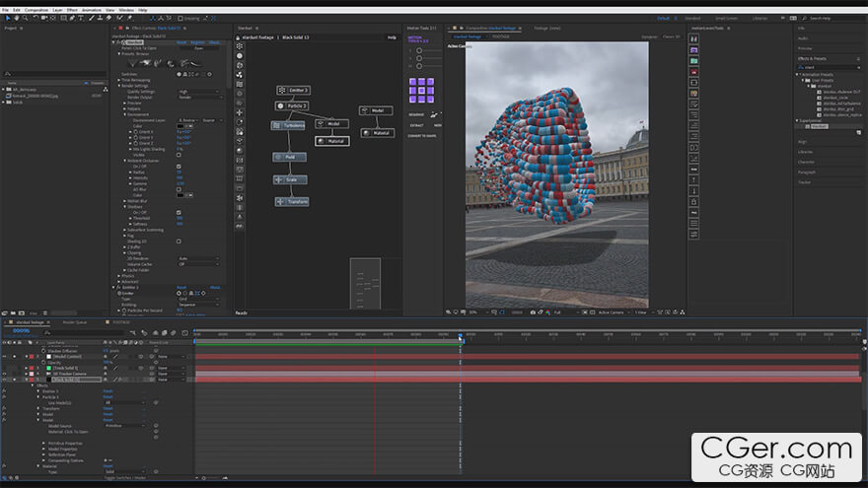Select the Pen tool in toolbar
Screen dimensions: 868x488
[73, 19]
